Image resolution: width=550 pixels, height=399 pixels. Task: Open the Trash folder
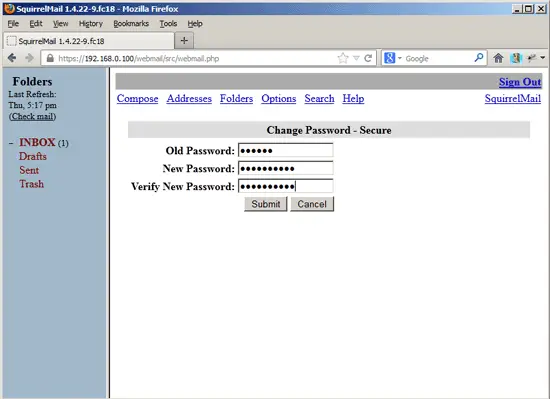click(32, 184)
